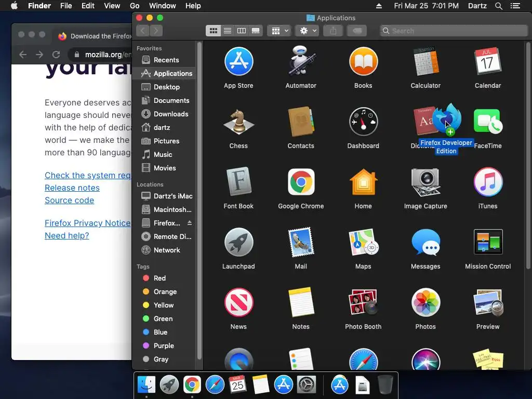The image size is (532, 399).
Task: Open the gear Action menu dropdown
Action: [x=307, y=31]
